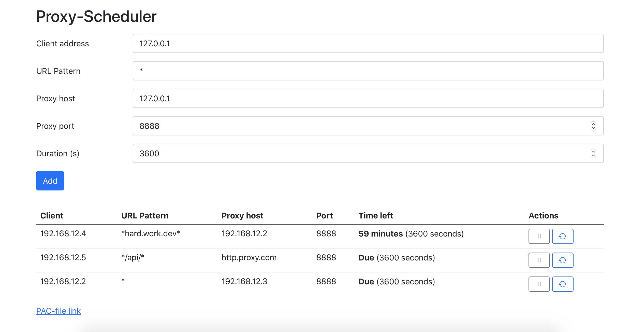The height and width of the screenshot is (332, 644).
Task: Click the Proxy-Scheduler page title
Action: point(96,17)
